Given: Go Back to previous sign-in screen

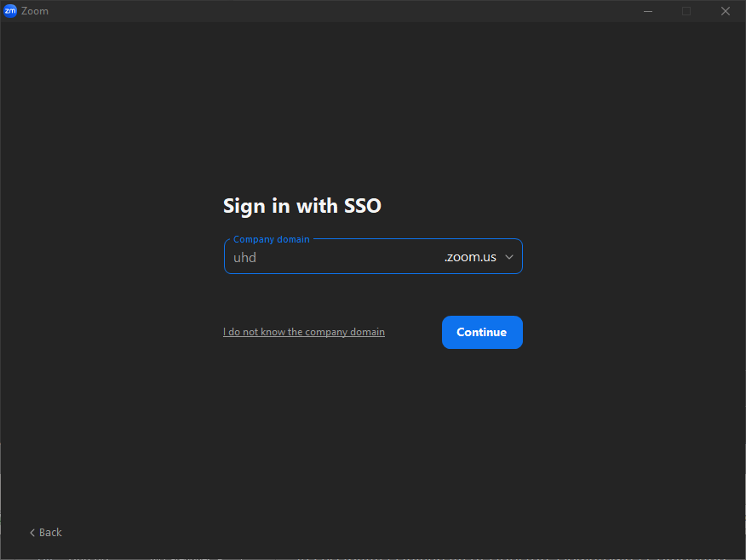Looking at the screenshot, I should [46, 533].
